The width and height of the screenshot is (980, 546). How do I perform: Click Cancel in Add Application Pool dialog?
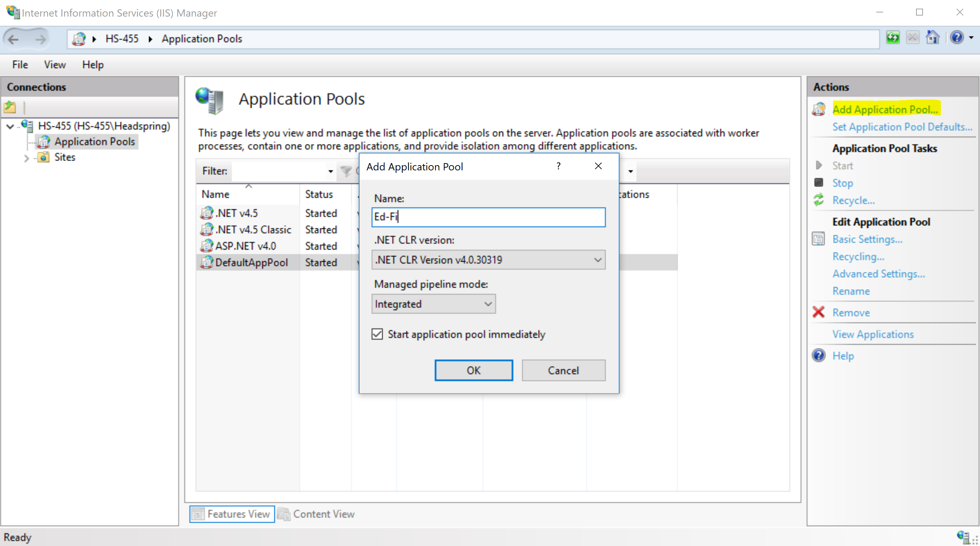563,370
